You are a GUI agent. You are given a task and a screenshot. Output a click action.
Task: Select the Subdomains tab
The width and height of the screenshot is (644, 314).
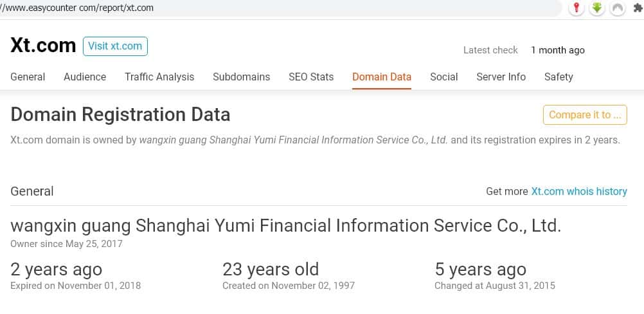(x=241, y=77)
